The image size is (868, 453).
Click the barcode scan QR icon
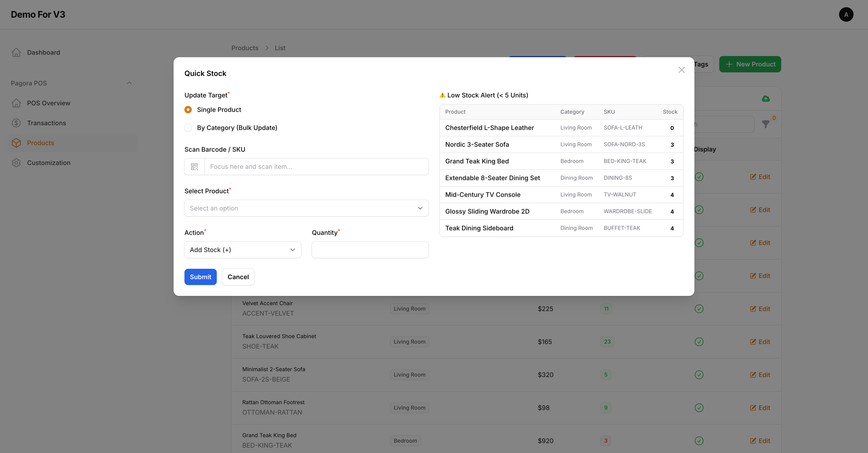[194, 167]
